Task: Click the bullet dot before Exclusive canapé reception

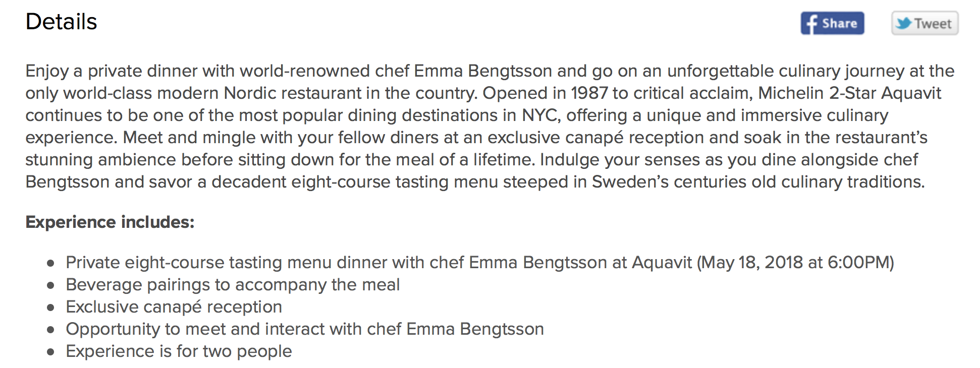Action: [x=50, y=308]
